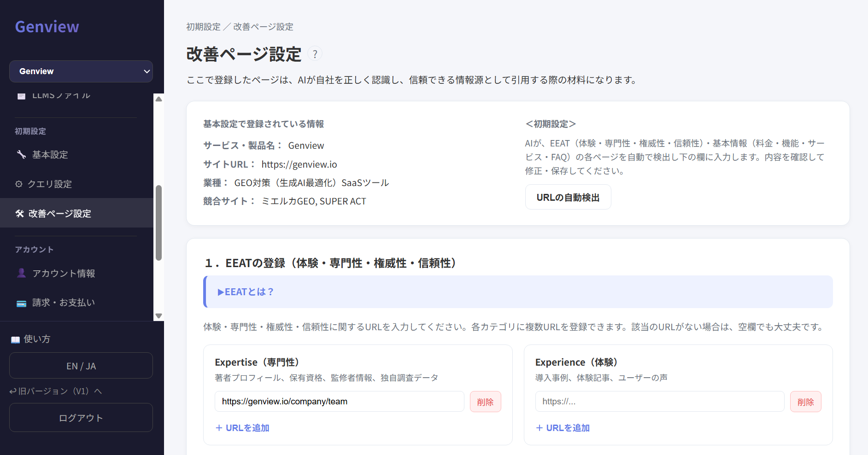Click the Genview logo
Viewport: 868px width, 455px height.
(47, 27)
